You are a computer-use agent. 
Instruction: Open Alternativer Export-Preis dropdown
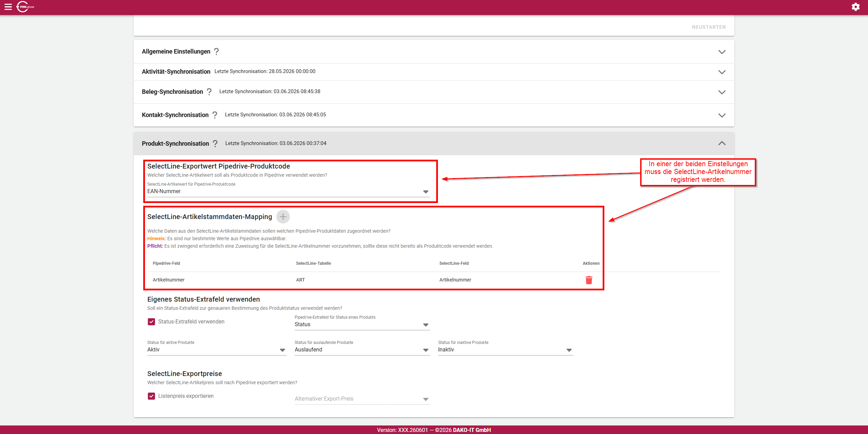(362, 399)
